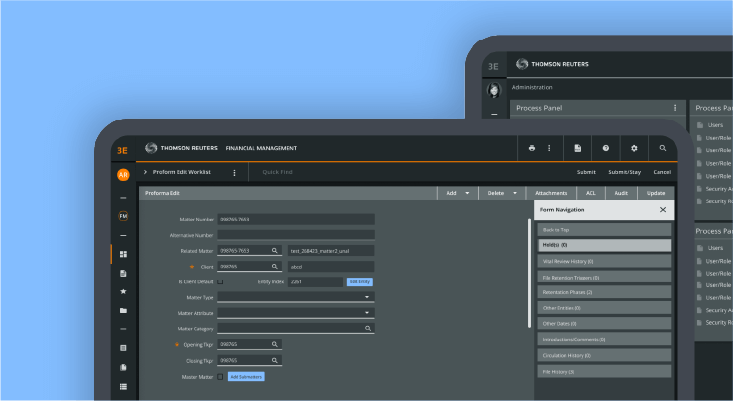Screen dimensions: 733x401
Task: Select File Retention Triggers (0) in Form Navigation
Action: coord(604,277)
